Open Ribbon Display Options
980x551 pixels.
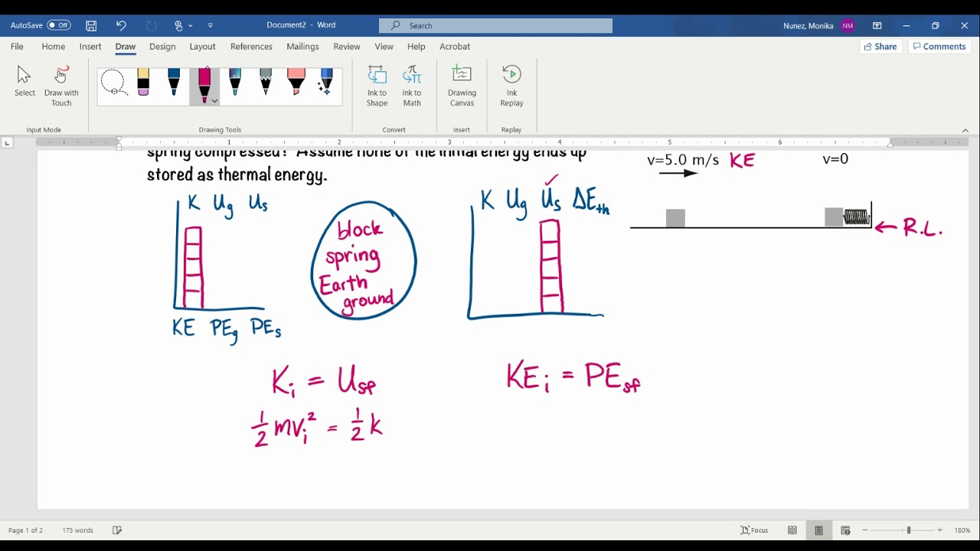point(877,25)
